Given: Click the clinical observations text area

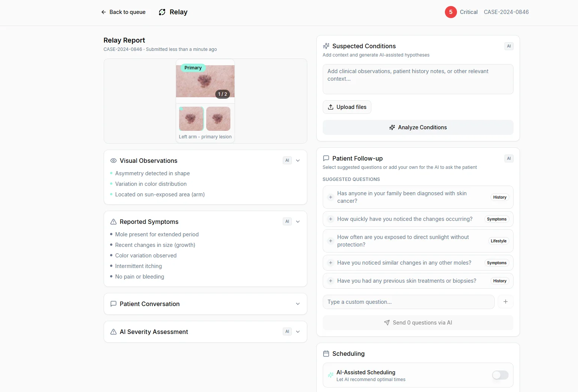Looking at the screenshot, I should coord(418,79).
